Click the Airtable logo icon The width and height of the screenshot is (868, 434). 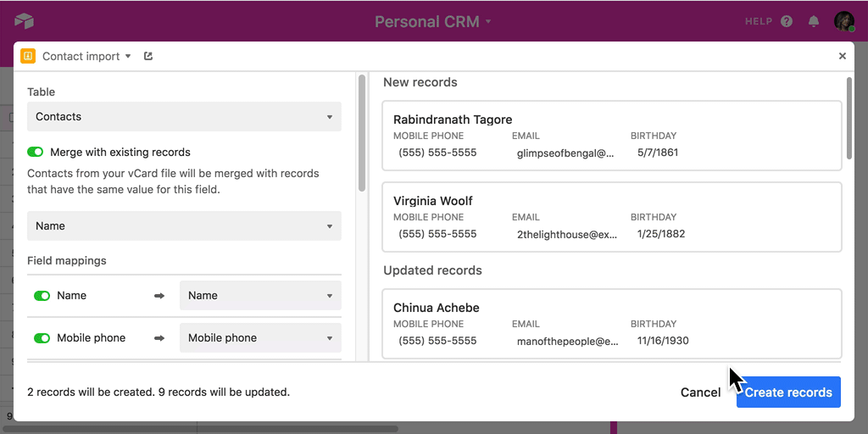point(24,21)
